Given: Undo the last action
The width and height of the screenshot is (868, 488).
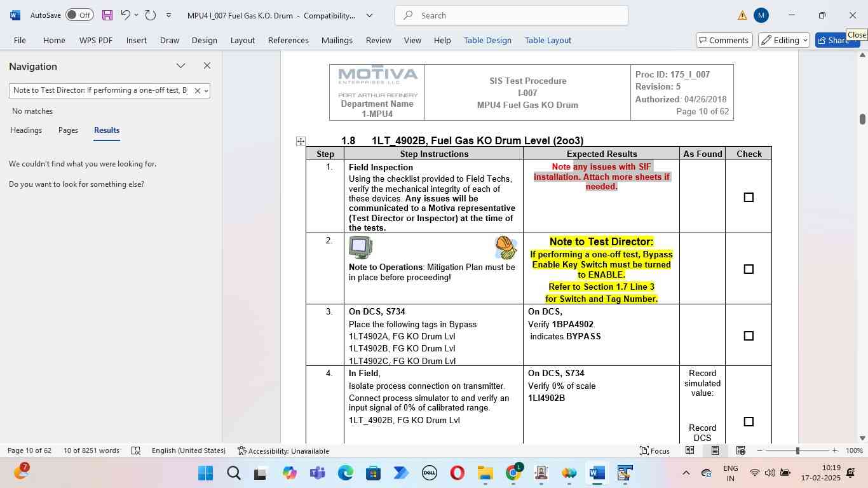Looking at the screenshot, I should tap(125, 15).
